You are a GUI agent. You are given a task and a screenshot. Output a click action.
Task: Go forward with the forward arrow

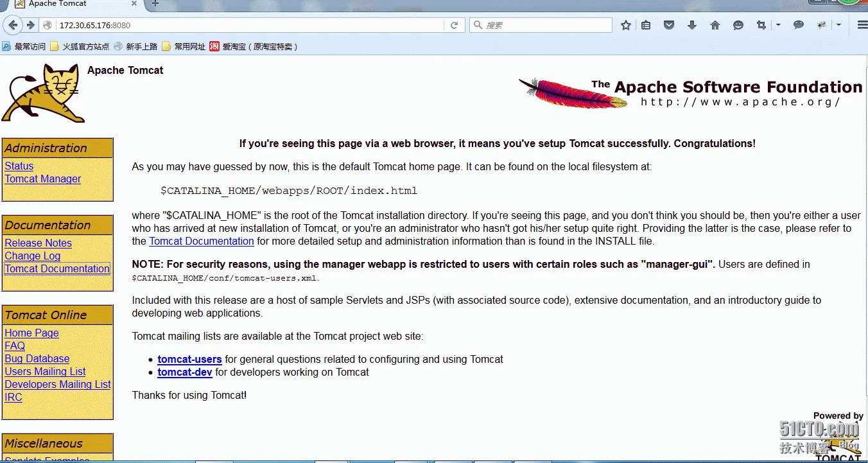[30, 25]
